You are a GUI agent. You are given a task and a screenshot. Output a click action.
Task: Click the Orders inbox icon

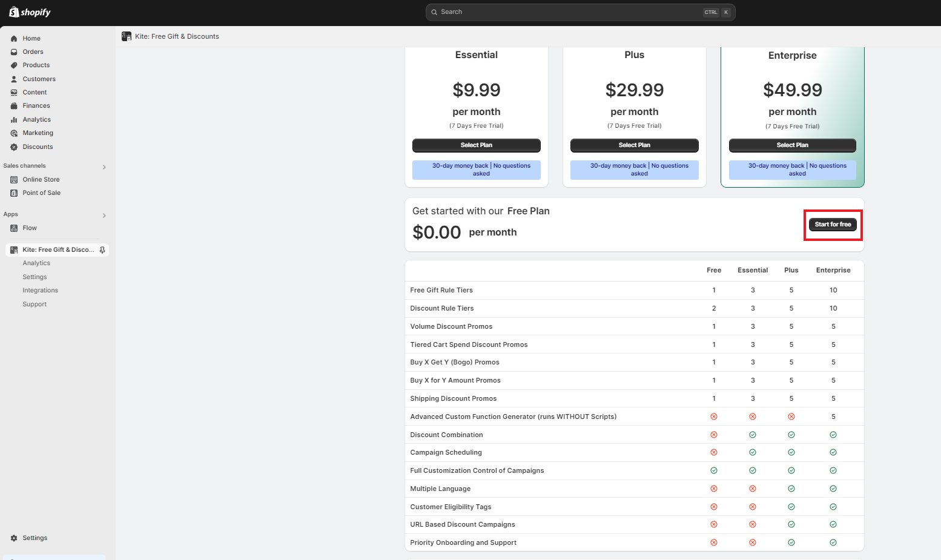14,52
